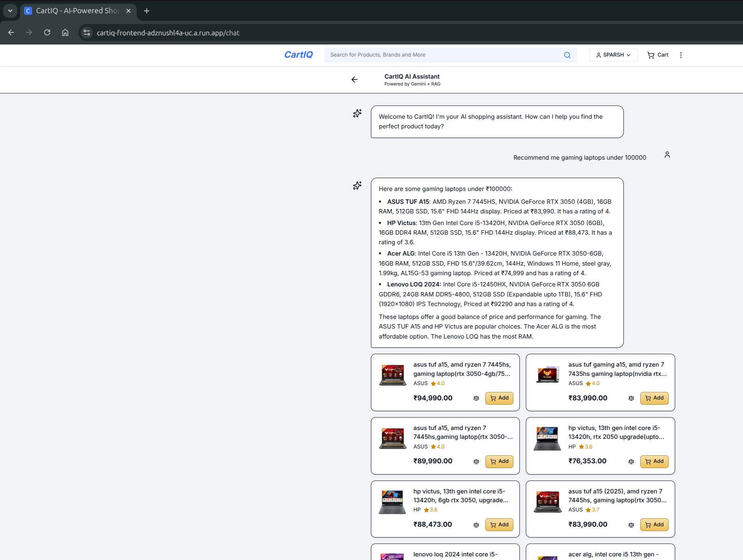
Task: Click the browser back arrow
Action: pyautogui.click(x=11, y=32)
